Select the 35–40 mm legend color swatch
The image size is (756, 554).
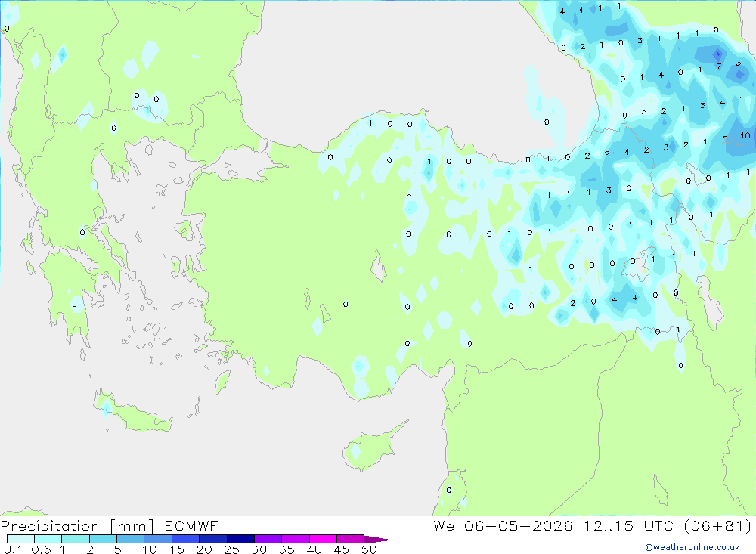pos(295,539)
